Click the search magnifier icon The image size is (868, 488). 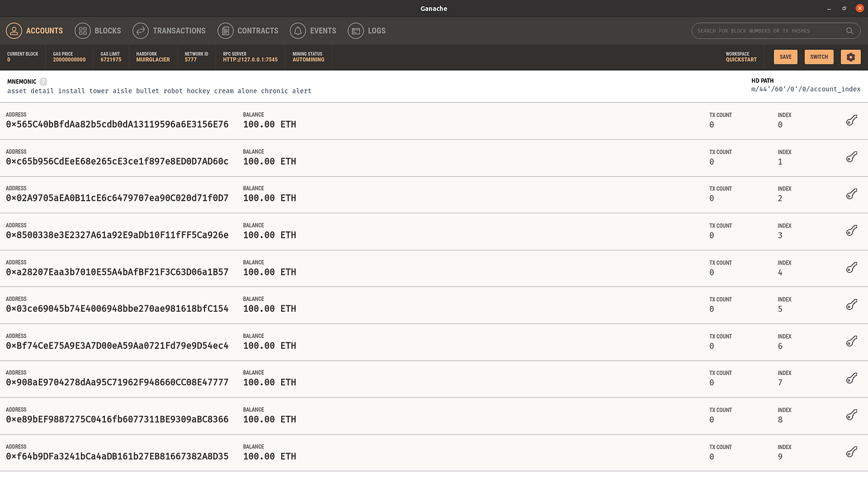[850, 30]
